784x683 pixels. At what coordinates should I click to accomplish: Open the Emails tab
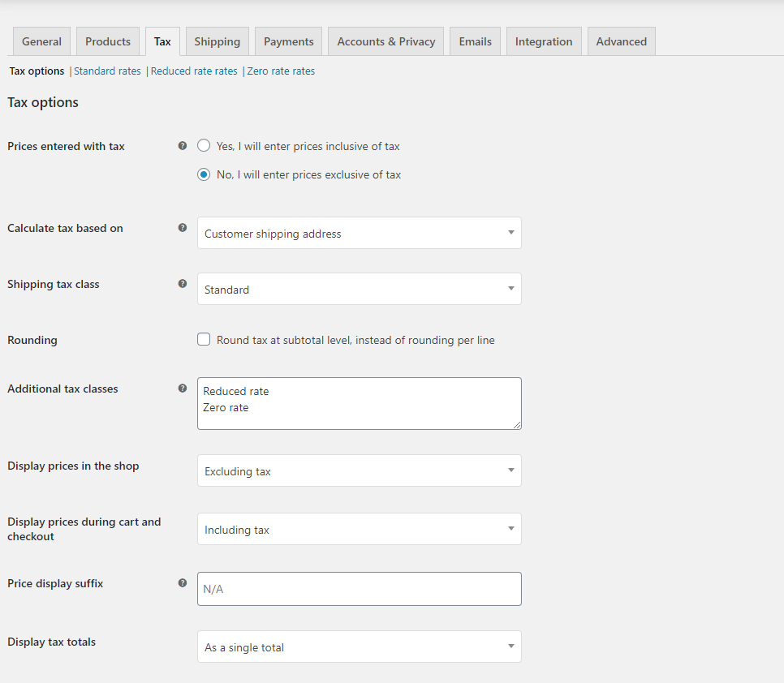476,41
